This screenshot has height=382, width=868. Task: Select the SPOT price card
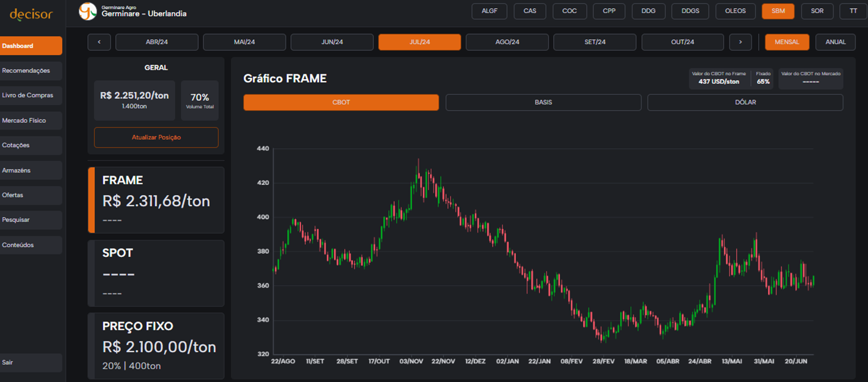pyautogui.click(x=156, y=273)
